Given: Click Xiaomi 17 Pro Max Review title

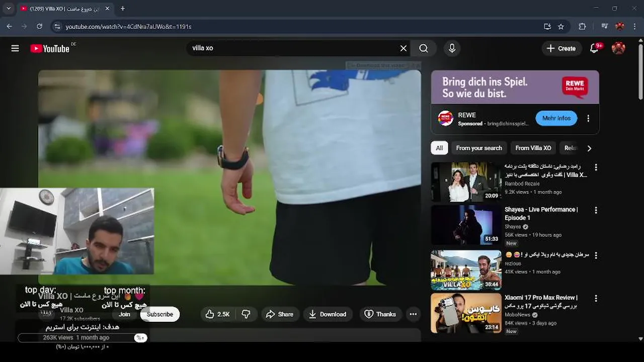Looking at the screenshot, I should tap(541, 301).
